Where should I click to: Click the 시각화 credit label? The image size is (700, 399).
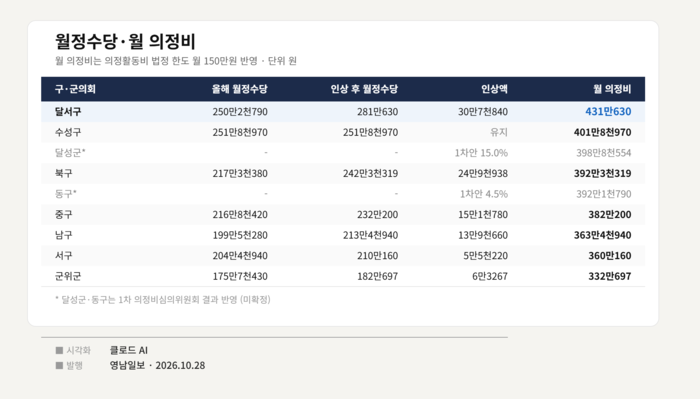[x=78, y=350]
